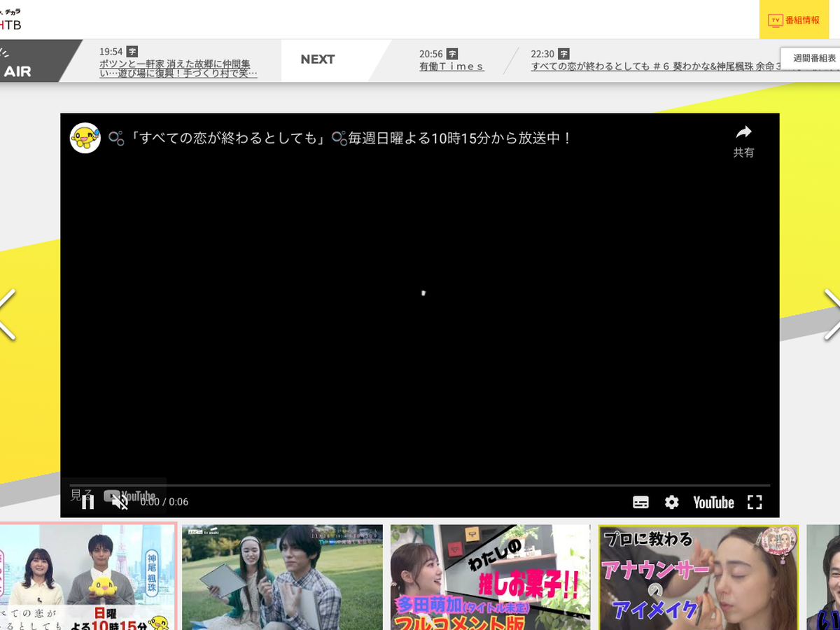The height and width of the screenshot is (630, 840).
Task: Unmute the video with the speaker icon
Action: click(x=120, y=502)
